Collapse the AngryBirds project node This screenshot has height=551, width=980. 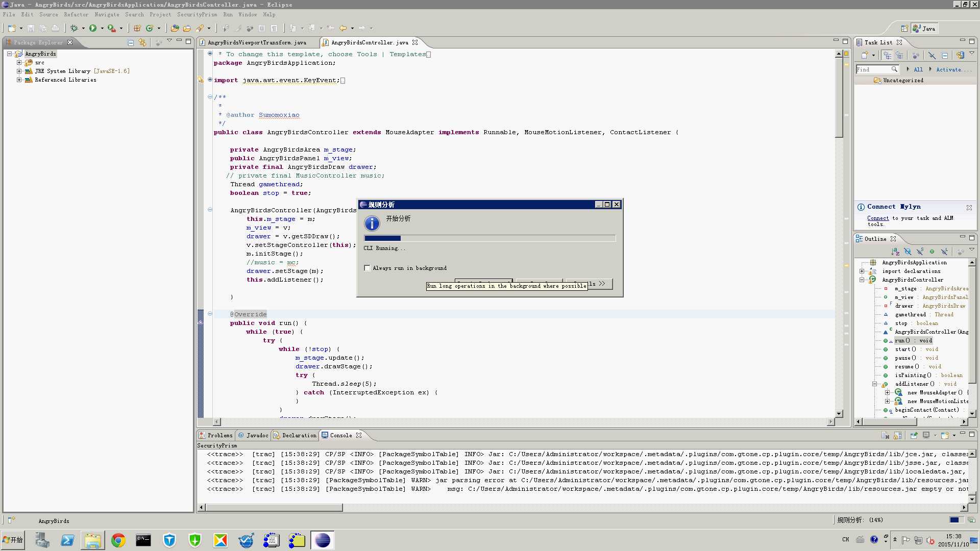[9, 54]
